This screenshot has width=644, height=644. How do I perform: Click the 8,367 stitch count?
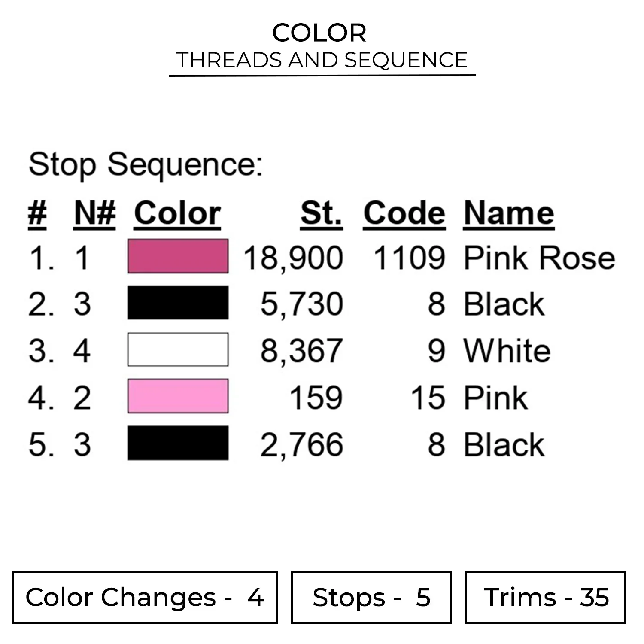pos(301,351)
